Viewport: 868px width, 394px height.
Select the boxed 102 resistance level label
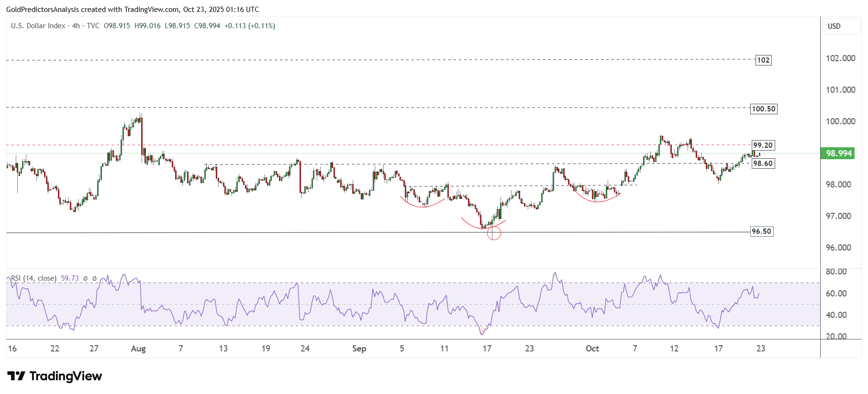click(763, 60)
